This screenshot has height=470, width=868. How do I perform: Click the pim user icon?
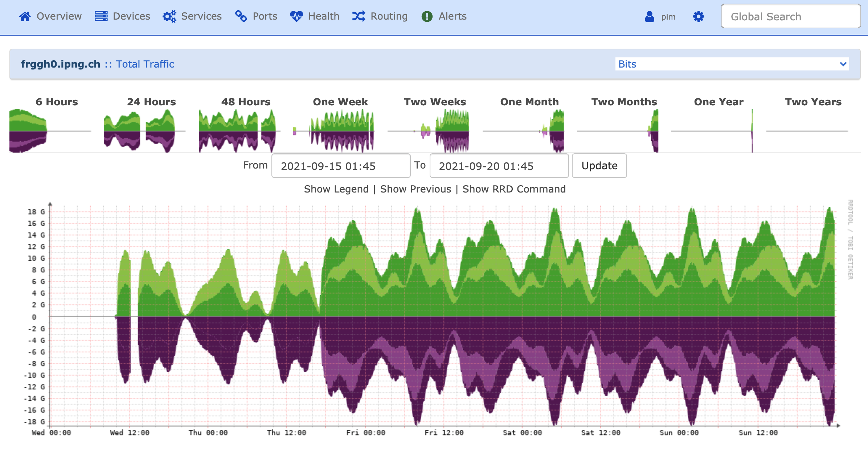650,17
